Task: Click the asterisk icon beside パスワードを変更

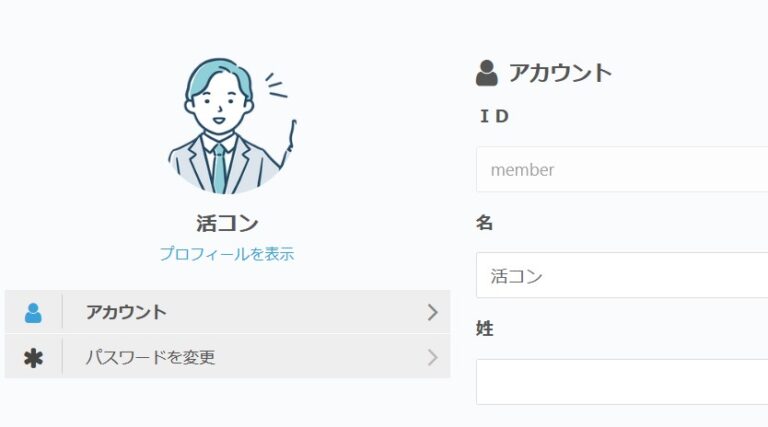Action: point(33,357)
